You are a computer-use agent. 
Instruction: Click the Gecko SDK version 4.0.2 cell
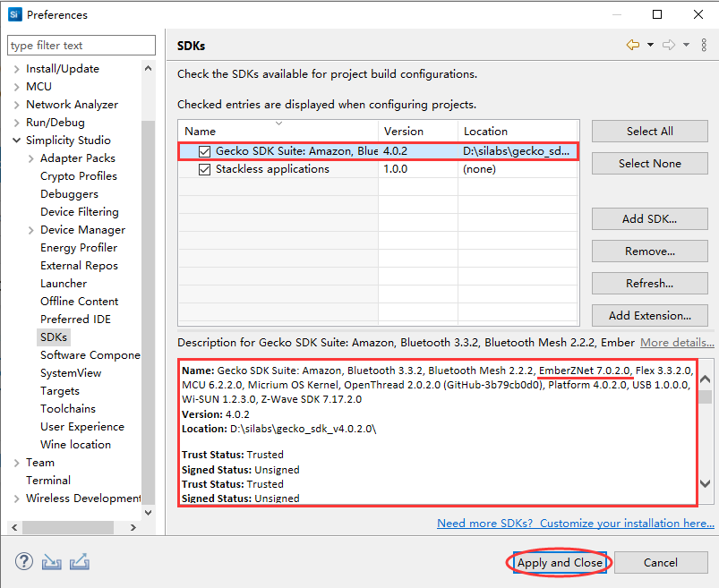tap(418, 151)
